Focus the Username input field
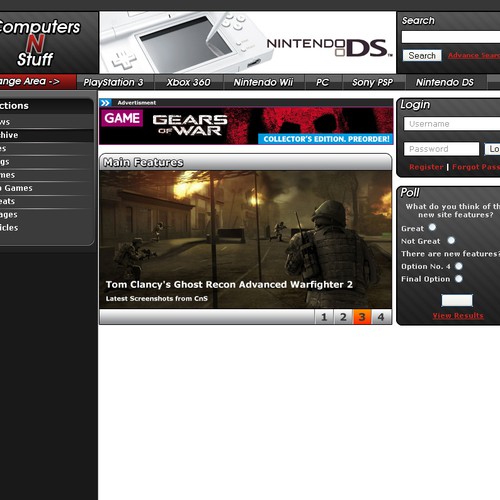This screenshot has width=500, height=500. coord(452,124)
